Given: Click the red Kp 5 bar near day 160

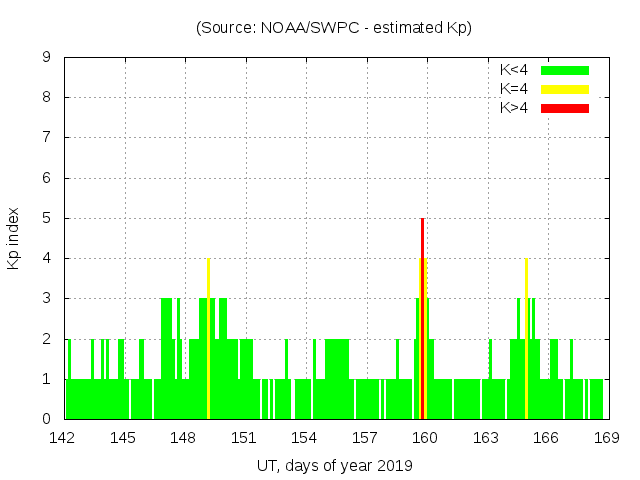Looking at the screenshot, I should 422,320.
